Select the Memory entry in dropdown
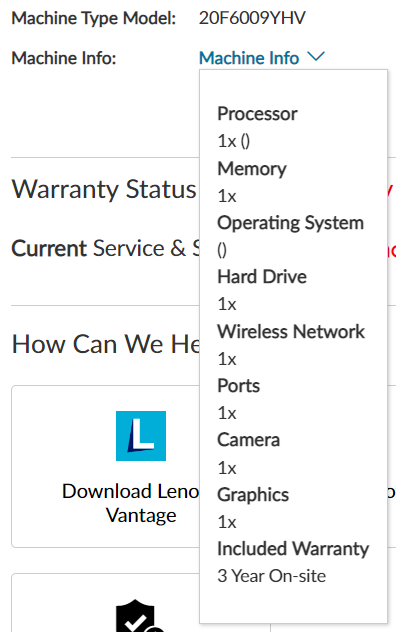 [252, 169]
